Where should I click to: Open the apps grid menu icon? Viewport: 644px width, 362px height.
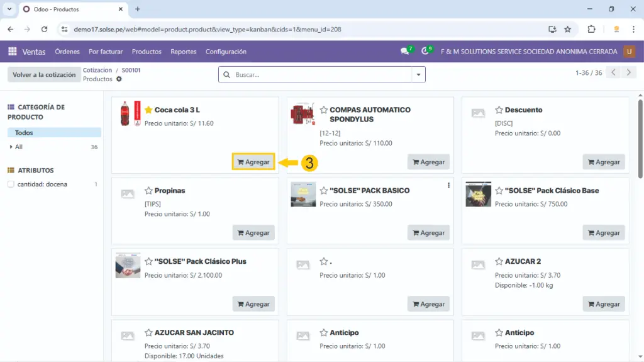(12, 52)
